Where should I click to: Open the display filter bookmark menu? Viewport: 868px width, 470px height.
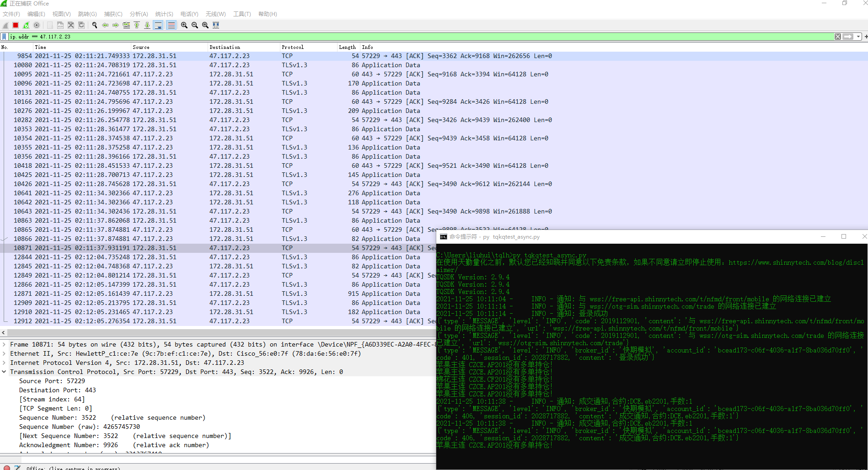pos(5,37)
